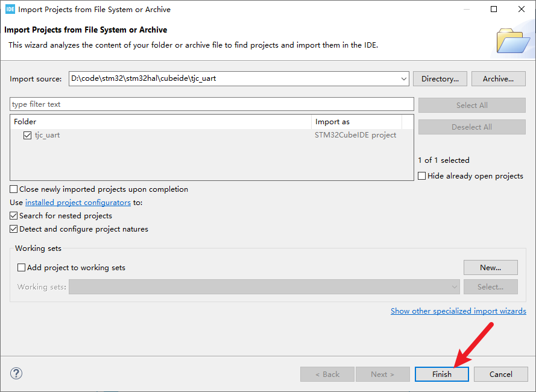Toggle Search for nested projects
Screen dimensions: 536x392
point(14,216)
